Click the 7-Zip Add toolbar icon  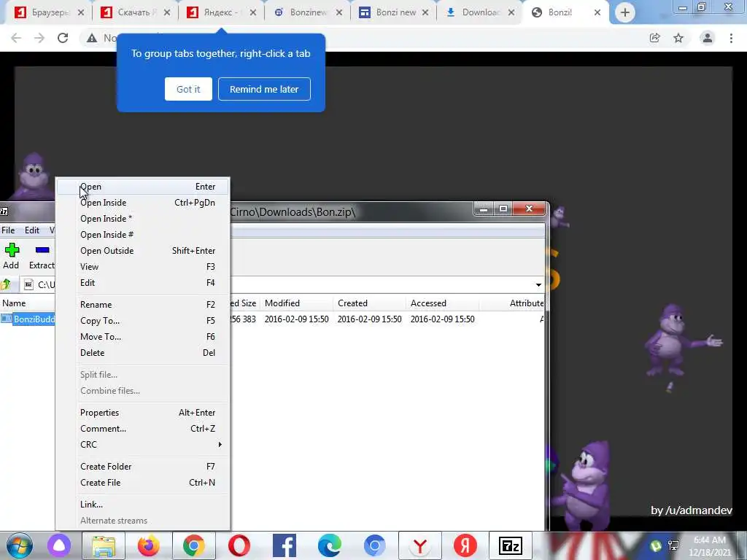tap(12, 250)
